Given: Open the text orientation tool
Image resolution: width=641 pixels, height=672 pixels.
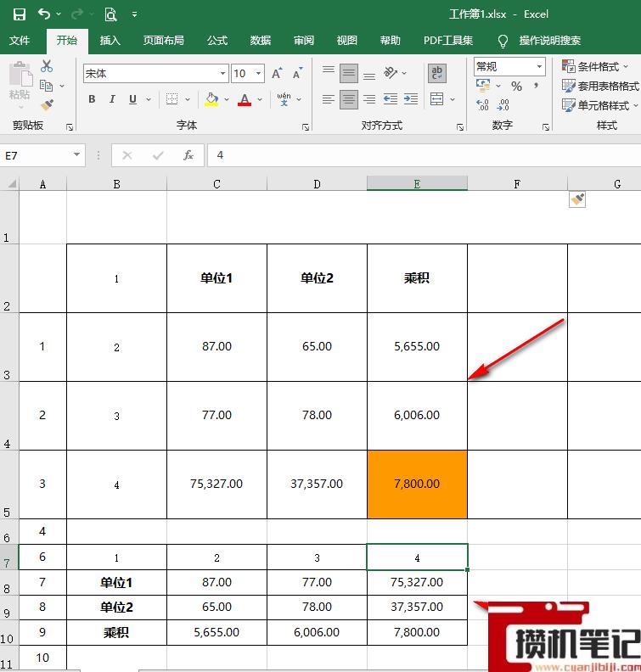Looking at the screenshot, I should [x=391, y=73].
